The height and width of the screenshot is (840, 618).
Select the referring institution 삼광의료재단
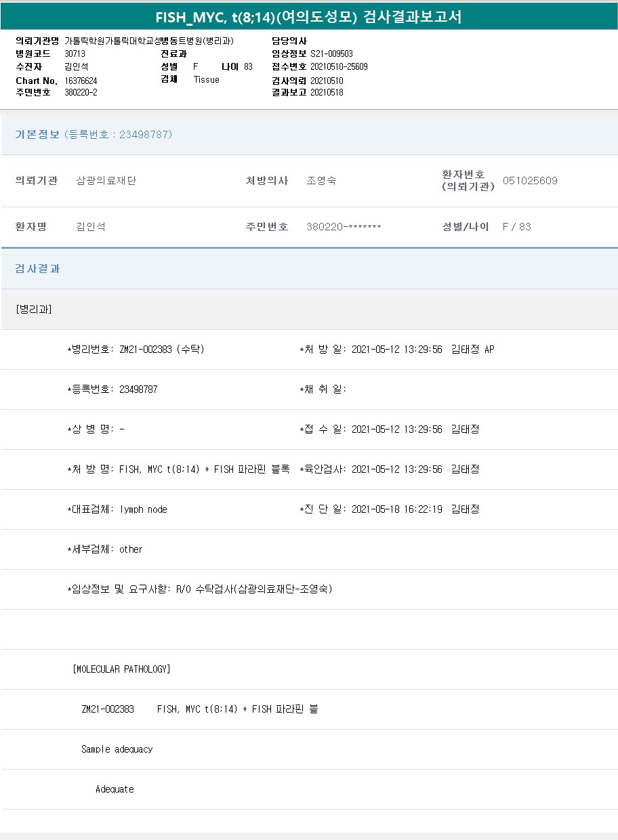106,181
